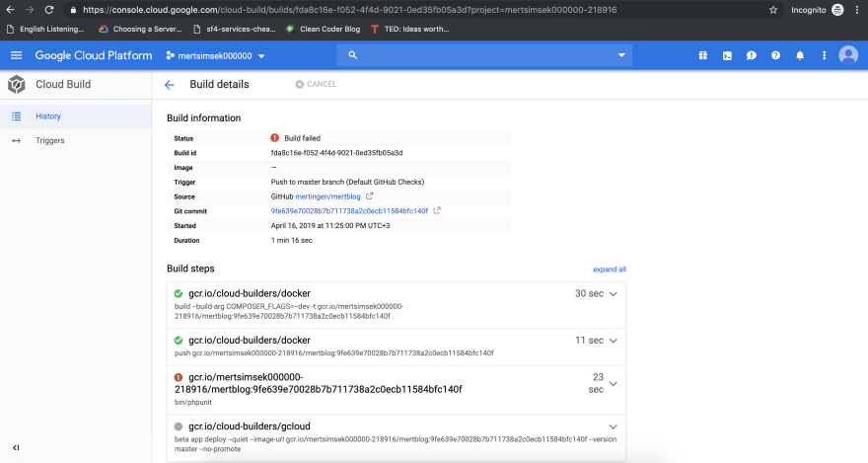Open the search bar dropdown arrow

tap(621, 55)
